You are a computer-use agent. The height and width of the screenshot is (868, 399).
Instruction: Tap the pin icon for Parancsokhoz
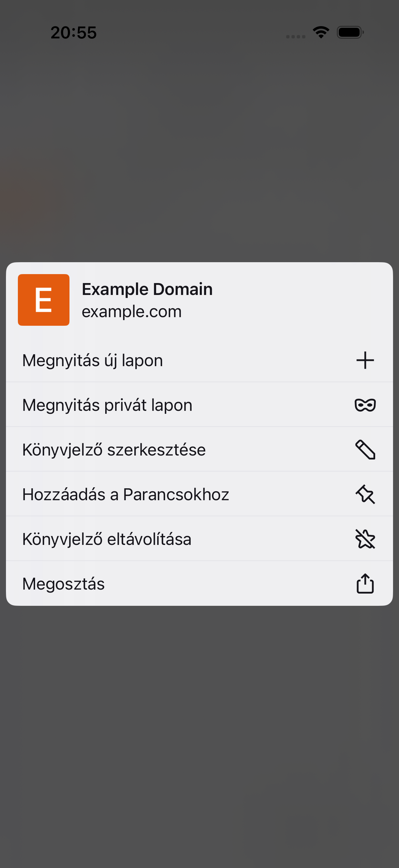click(365, 494)
